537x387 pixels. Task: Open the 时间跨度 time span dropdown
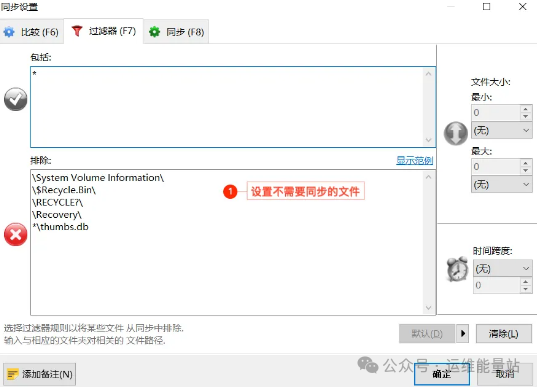(502, 269)
